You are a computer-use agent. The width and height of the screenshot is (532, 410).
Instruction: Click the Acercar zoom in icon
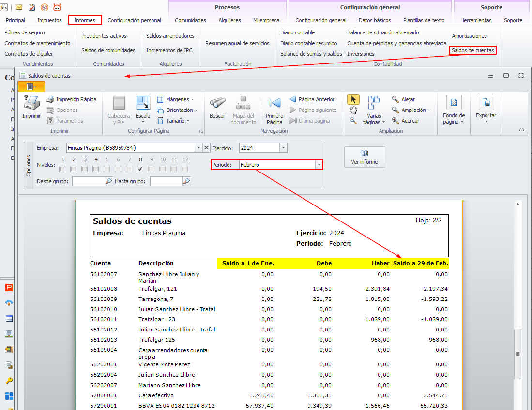point(396,121)
